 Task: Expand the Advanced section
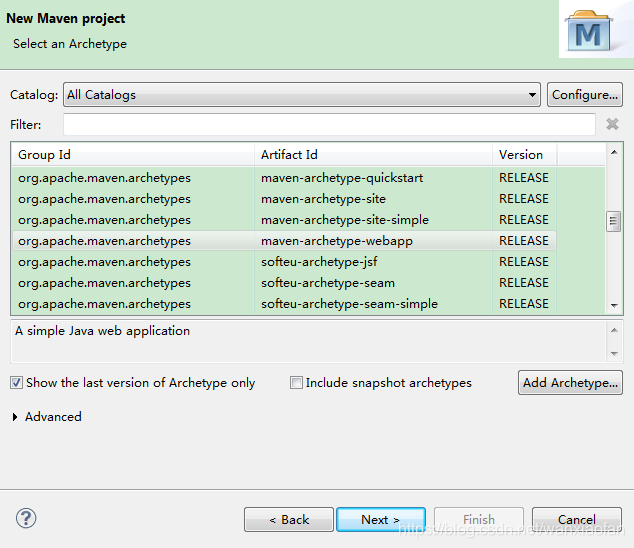coord(15,417)
